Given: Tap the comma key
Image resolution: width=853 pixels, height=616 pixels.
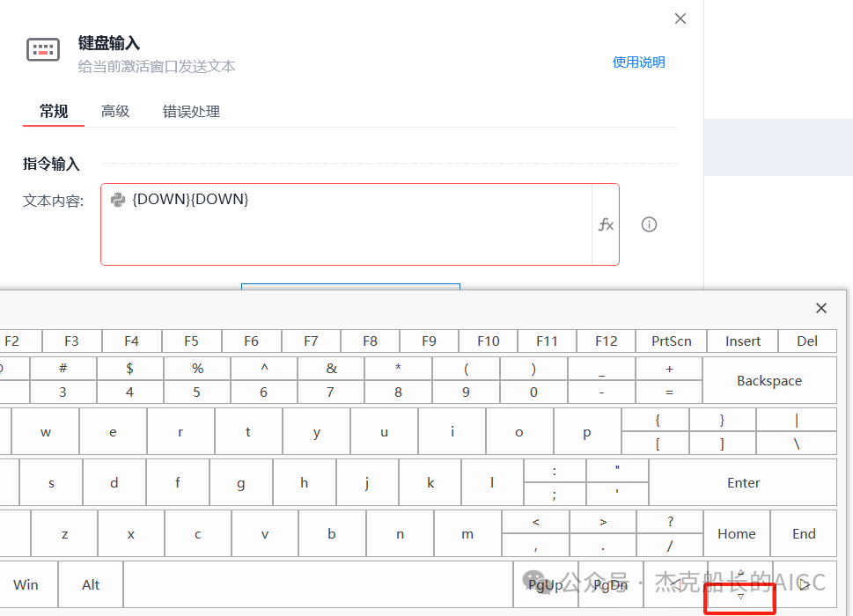Looking at the screenshot, I should pos(536,546).
